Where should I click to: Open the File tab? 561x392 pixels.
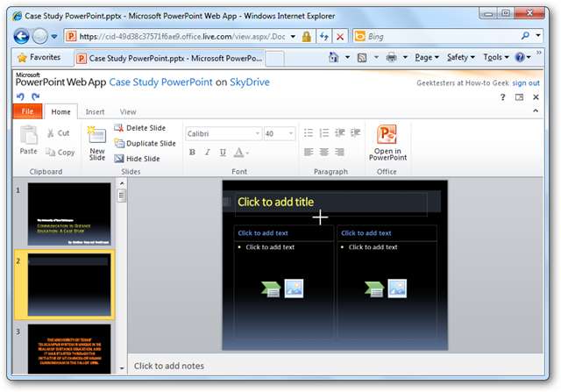[x=27, y=112]
